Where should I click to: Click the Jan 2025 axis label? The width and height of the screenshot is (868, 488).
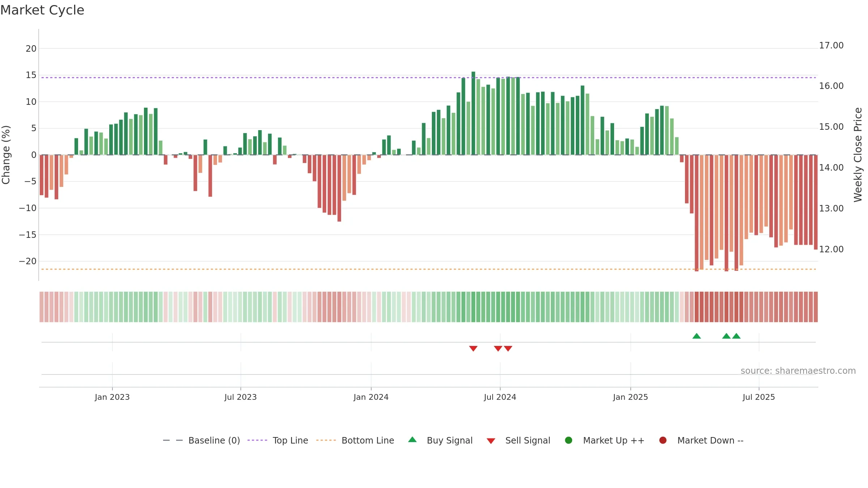click(630, 397)
